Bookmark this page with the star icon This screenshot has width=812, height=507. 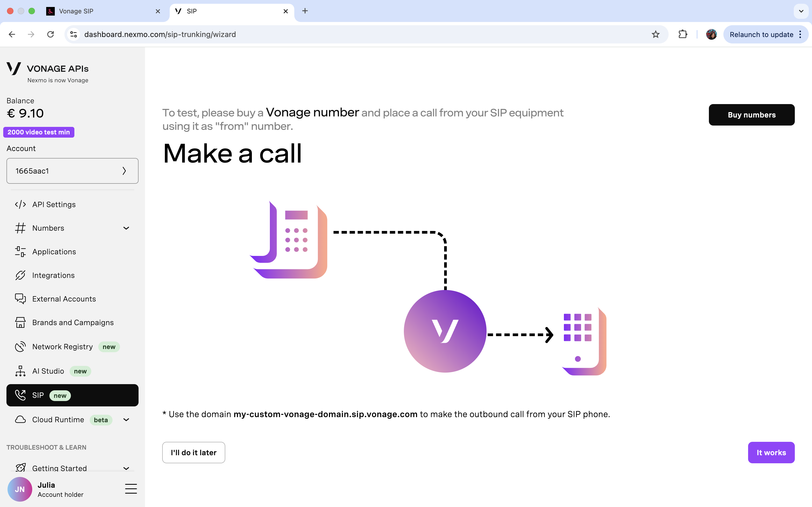655,34
